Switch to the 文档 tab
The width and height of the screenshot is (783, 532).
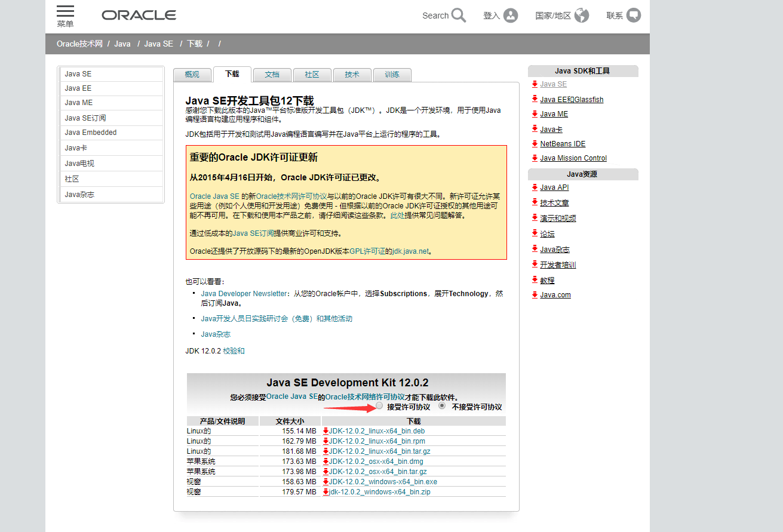coord(272,75)
